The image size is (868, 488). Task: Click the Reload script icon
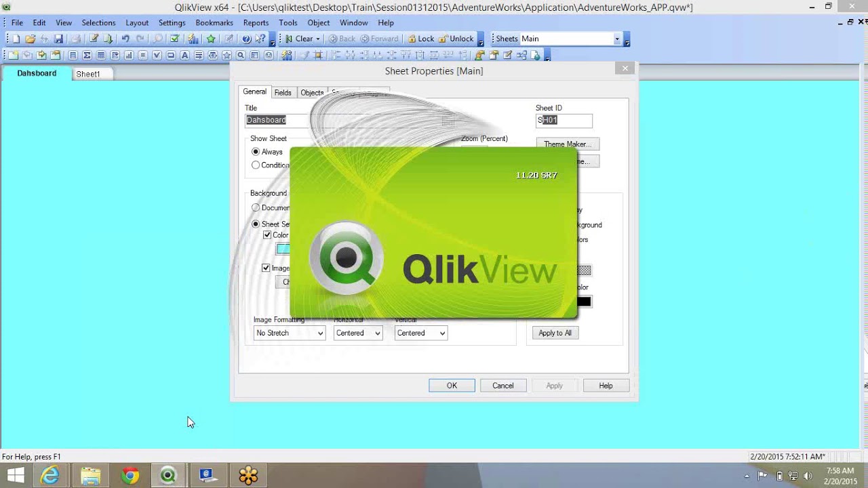(x=108, y=39)
